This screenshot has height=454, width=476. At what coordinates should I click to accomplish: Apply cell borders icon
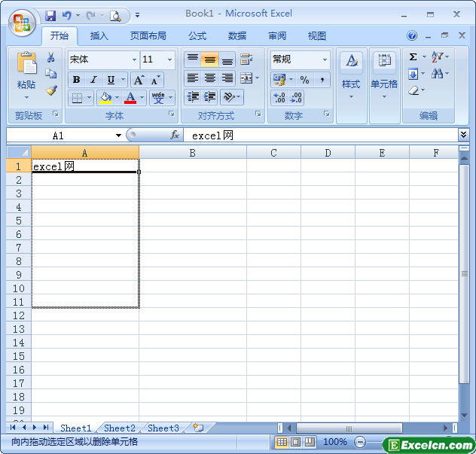77,98
